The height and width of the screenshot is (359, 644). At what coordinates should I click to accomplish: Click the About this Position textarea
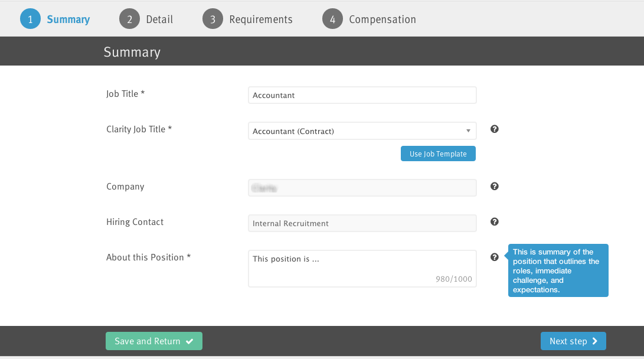(x=362, y=269)
